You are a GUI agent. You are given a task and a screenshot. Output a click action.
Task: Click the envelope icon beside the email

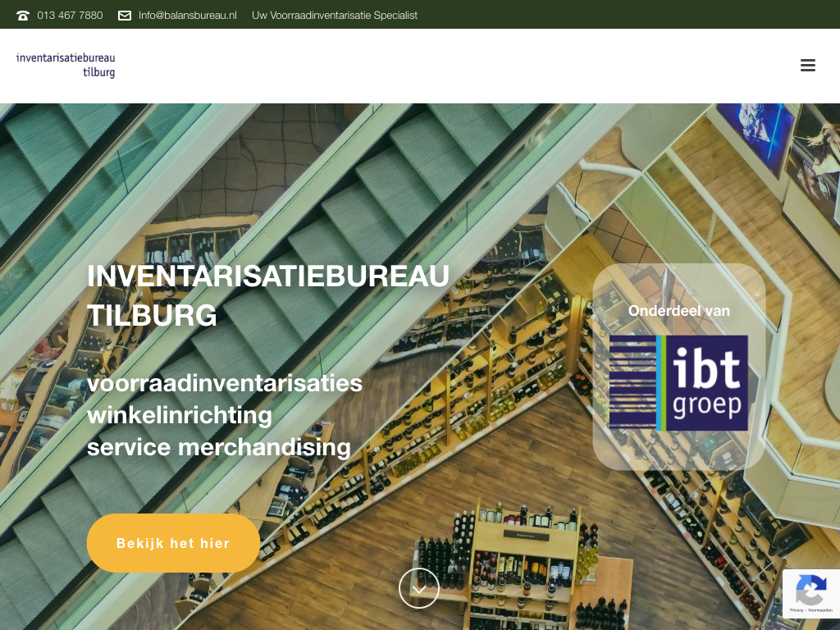tap(125, 16)
